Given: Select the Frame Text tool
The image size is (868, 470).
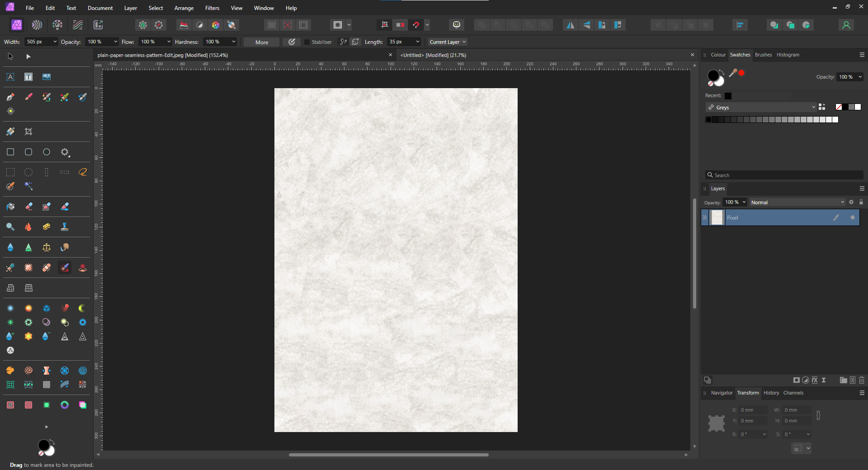Looking at the screenshot, I should 28,77.
